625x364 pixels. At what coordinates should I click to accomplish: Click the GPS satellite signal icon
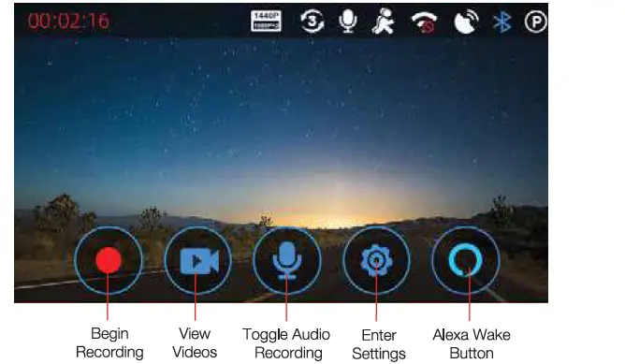tap(466, 22)
